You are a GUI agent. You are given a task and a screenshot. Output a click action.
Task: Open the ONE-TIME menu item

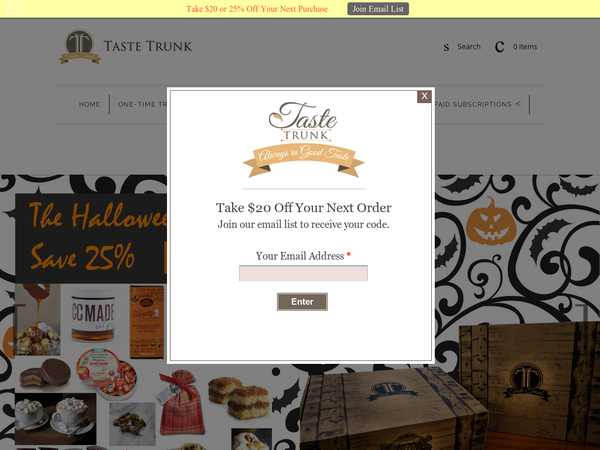pos(143,104)
